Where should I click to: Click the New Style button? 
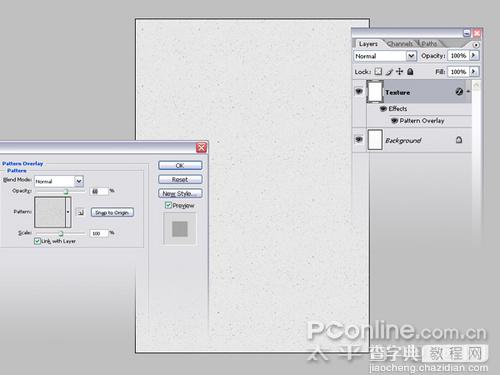(180, 193)
